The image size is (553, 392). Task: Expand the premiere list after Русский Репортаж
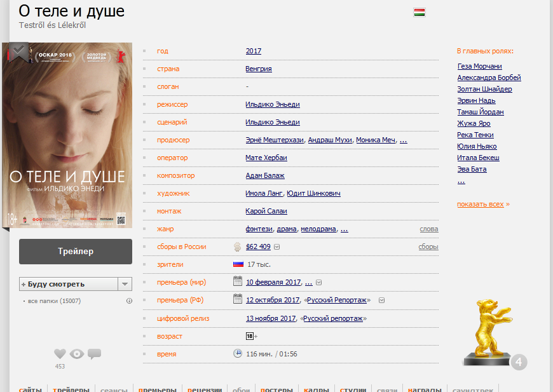click(380, 301)
